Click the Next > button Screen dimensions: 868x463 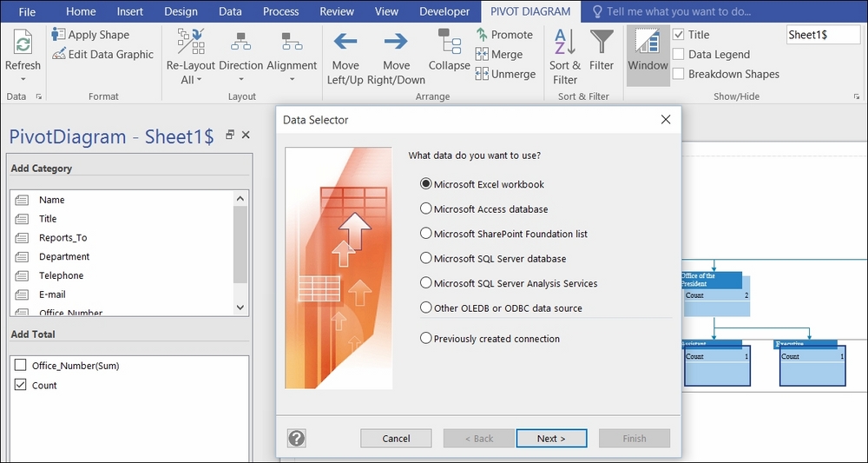click(x=551, y=438)
